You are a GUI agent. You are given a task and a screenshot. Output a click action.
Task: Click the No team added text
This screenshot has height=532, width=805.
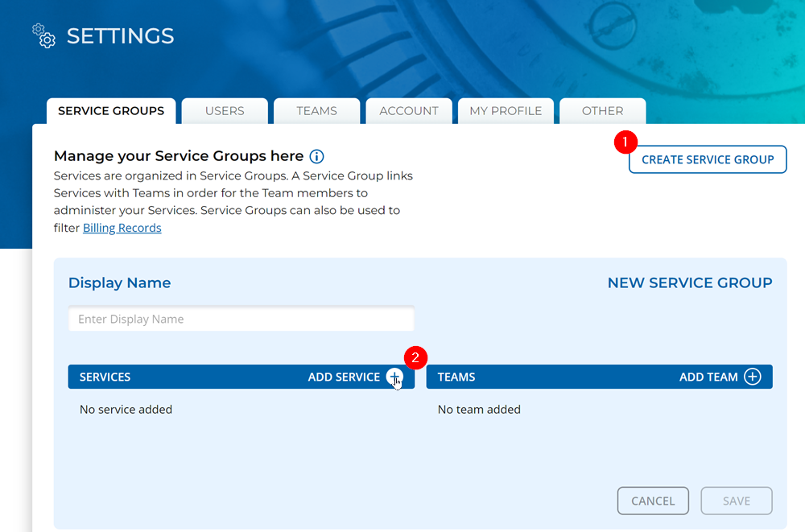479,409
